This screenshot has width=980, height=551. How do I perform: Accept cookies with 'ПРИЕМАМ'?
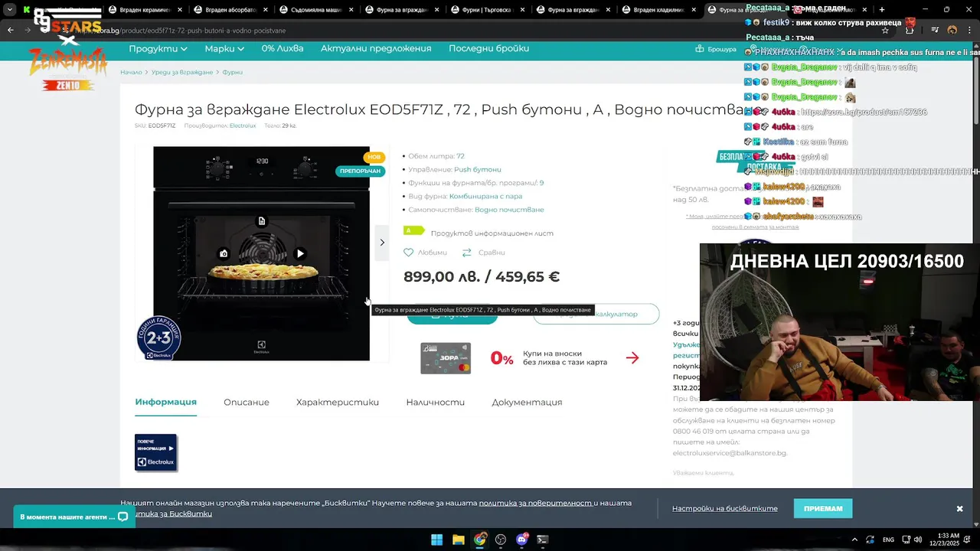(x=823, y=508)
